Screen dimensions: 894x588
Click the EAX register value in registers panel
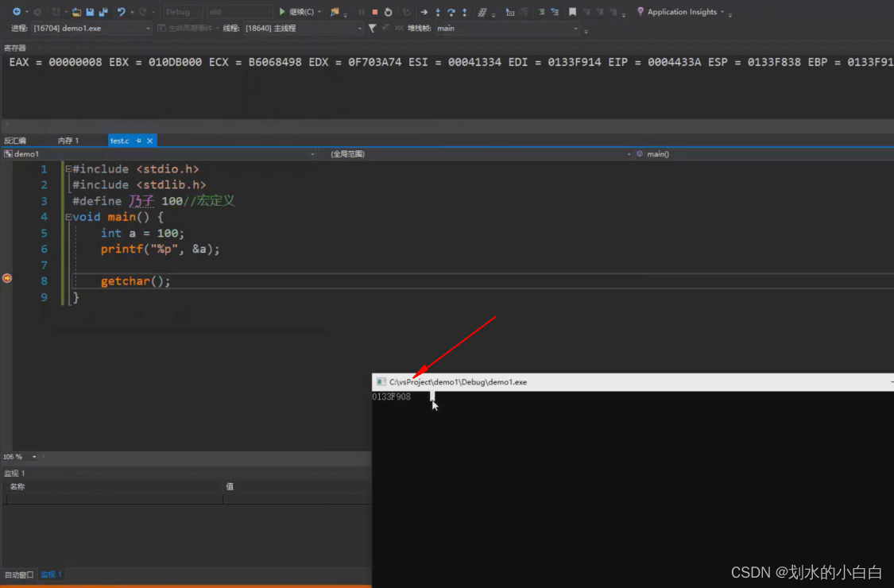tap(75, 62)
